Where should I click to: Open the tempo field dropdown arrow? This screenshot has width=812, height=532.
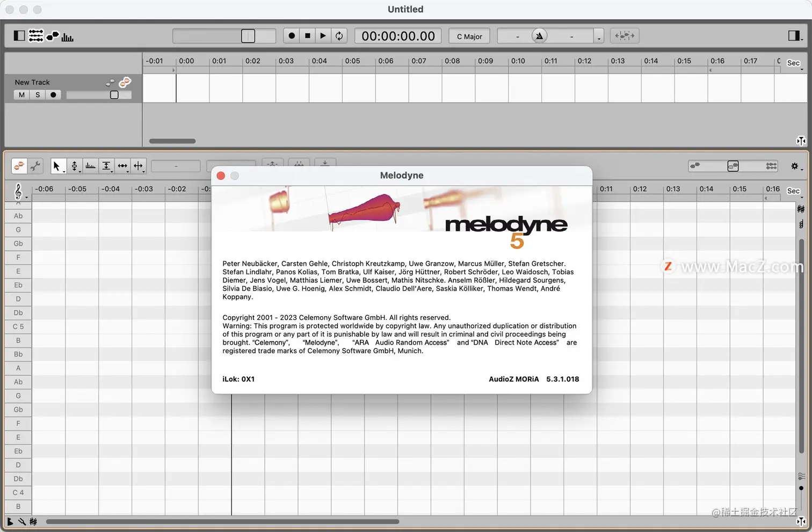click(x=599, y=37)
